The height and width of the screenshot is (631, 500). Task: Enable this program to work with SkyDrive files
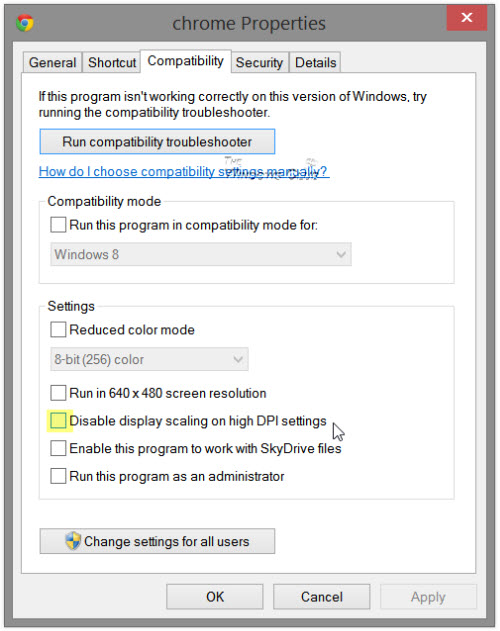(x=58, y=448)
